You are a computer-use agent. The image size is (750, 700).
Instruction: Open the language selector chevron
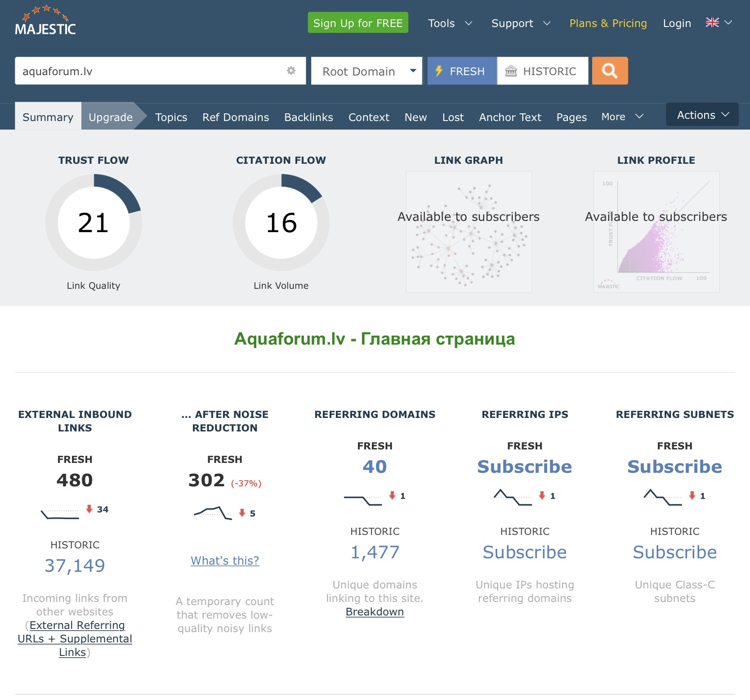[728, 22]
